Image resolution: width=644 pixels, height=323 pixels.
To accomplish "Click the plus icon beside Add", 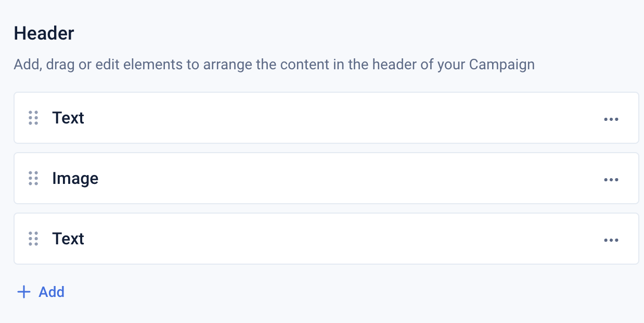I will [x=24, y=292].
